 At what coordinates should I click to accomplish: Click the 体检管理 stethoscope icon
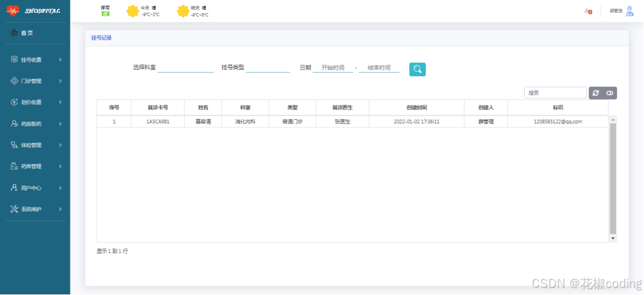pyautogui.click(x=14, y=145)
